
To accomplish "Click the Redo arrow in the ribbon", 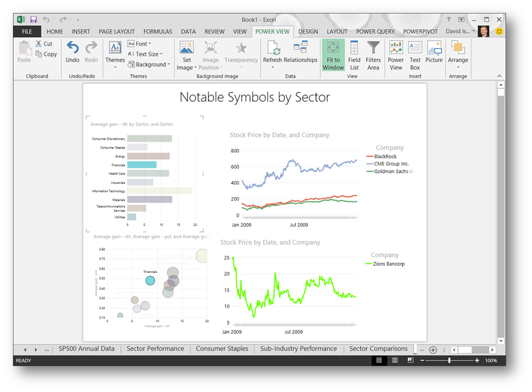I will (x=91, y=48).
